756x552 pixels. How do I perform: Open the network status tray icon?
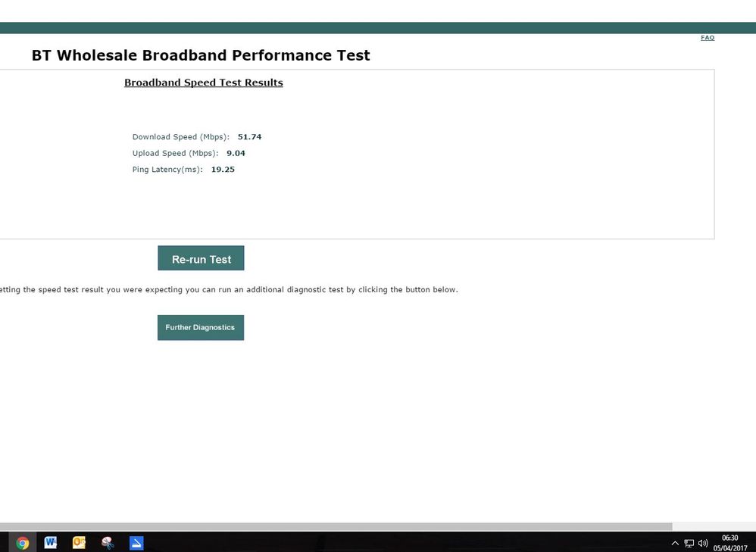tap(689, 544)
